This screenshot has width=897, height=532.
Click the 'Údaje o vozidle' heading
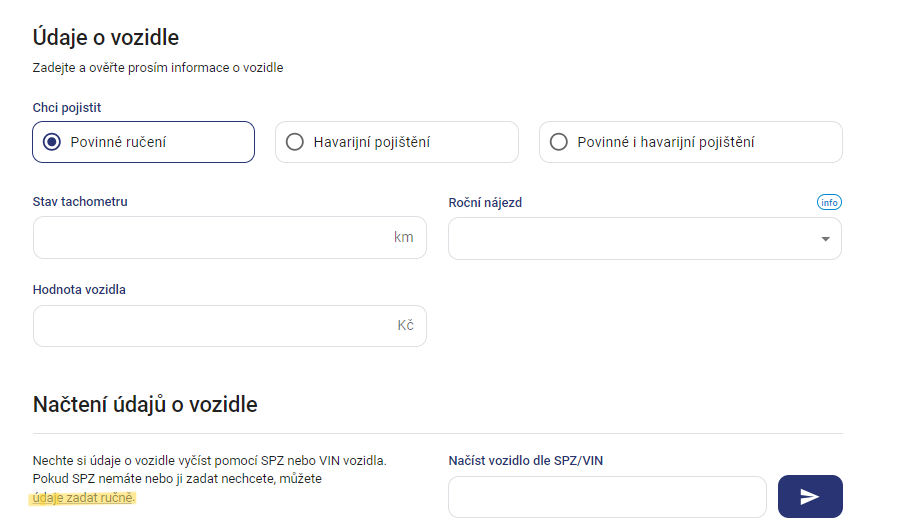pos(106,38)
